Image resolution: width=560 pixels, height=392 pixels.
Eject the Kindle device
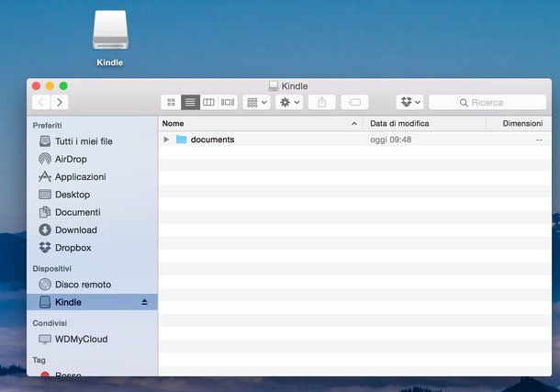pyautogui.click(x=144, y=302)
